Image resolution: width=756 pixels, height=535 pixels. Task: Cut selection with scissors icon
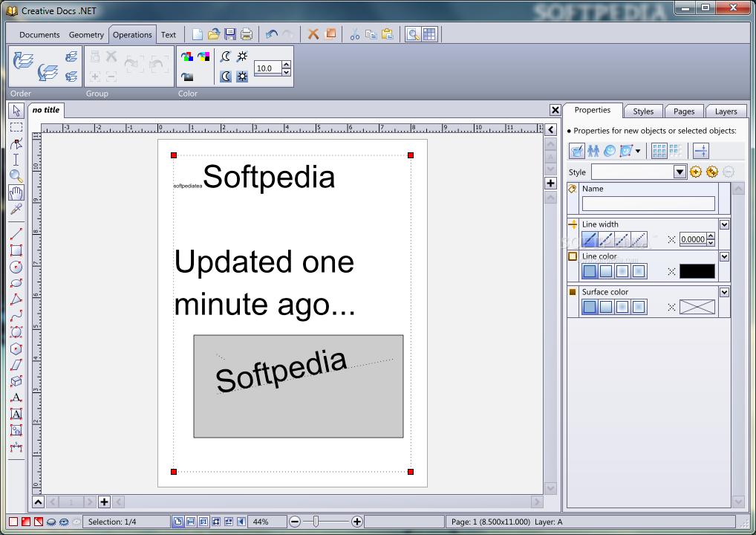pyautogui.click(x=355, y=34)
